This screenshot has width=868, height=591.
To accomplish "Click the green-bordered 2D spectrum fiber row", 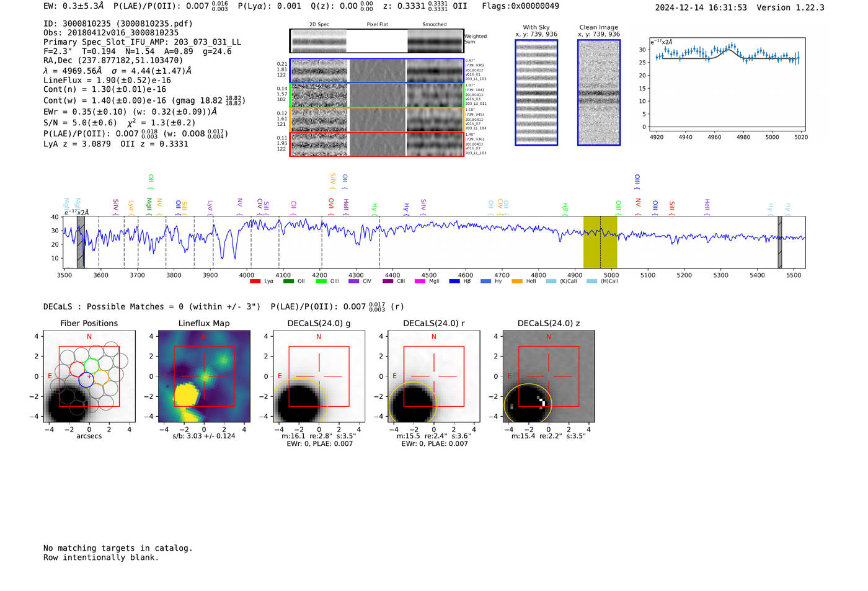I will click(376, 96).
